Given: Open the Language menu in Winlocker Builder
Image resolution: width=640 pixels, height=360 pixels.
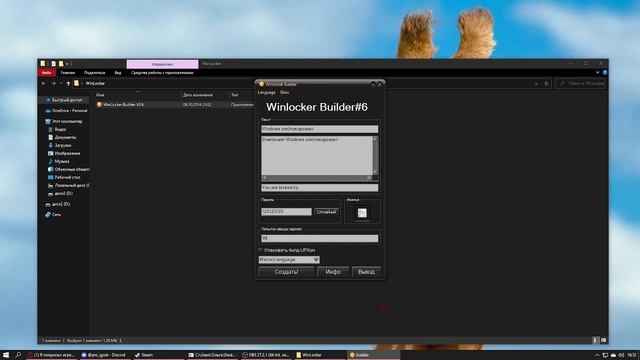Looking at the screenshot, I should 267,93.
